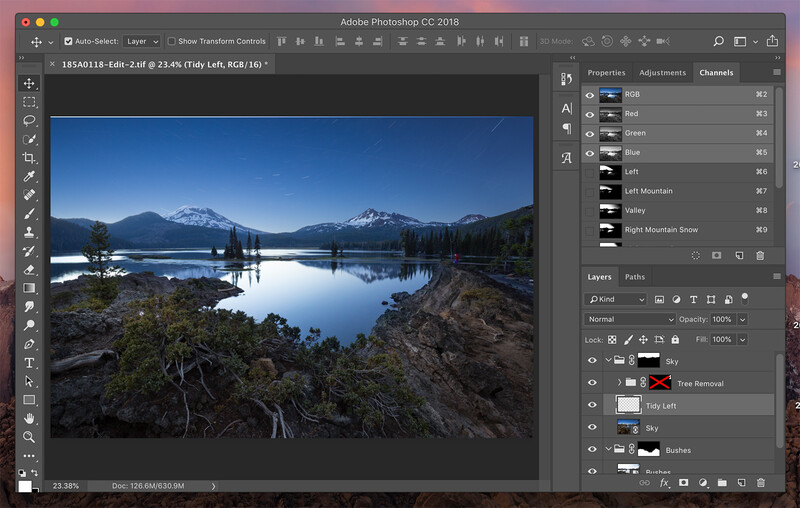Expand the Tree Removal group
This screenshot has height=508, width=800.
(619, 382)
